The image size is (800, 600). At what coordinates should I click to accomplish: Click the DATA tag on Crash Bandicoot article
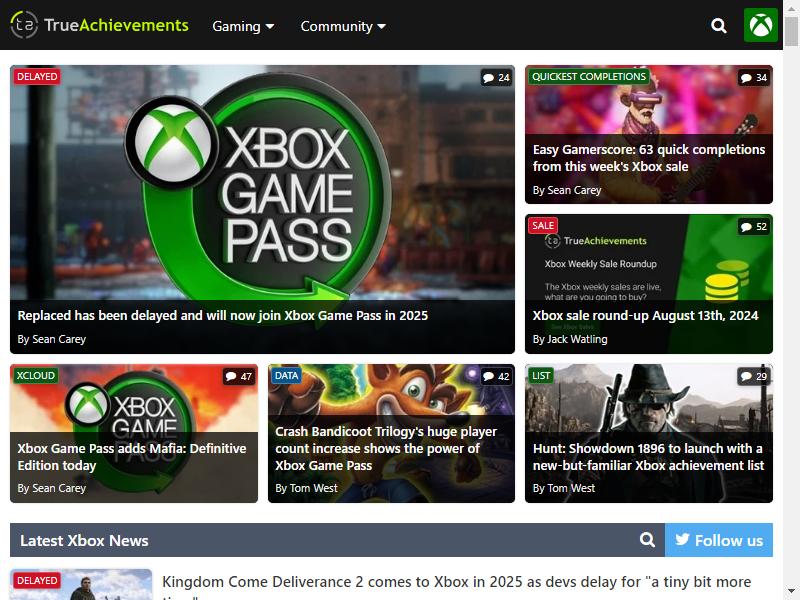(286, 376)
